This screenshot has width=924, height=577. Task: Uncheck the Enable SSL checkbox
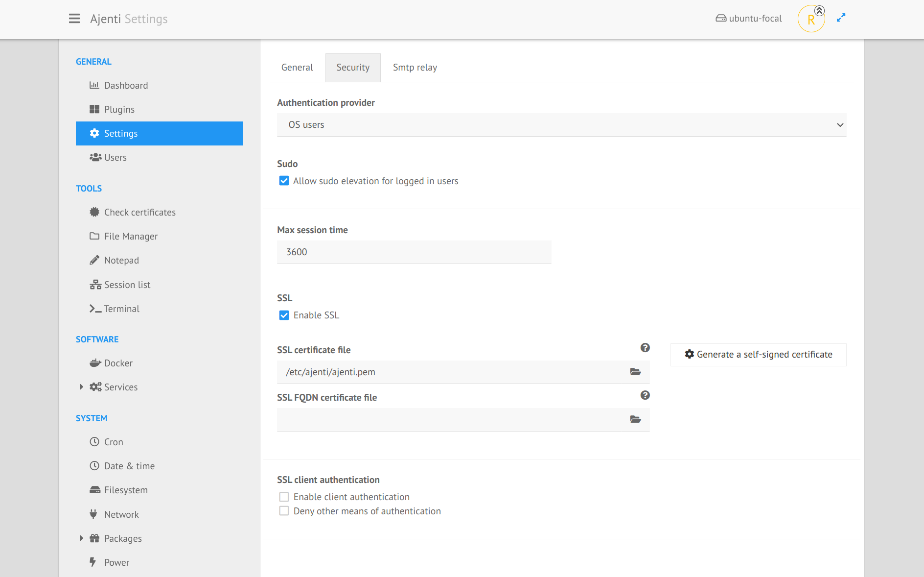(284, 315)
